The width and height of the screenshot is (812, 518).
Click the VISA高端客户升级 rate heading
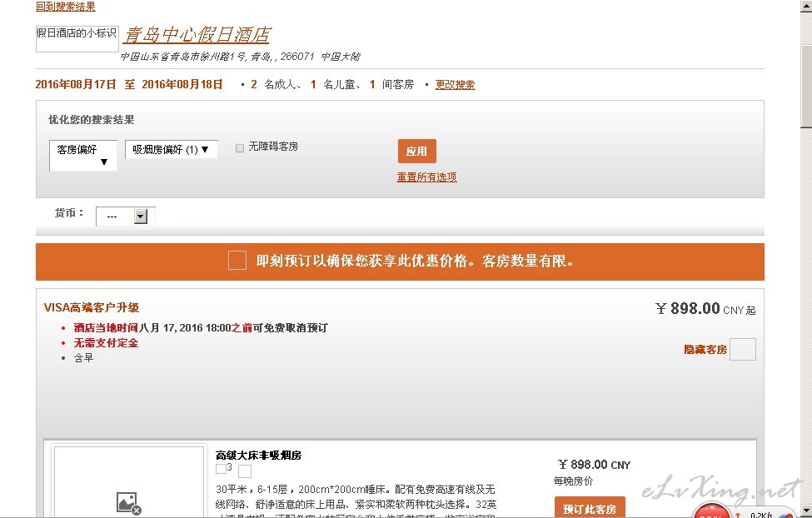pos(92,307)
